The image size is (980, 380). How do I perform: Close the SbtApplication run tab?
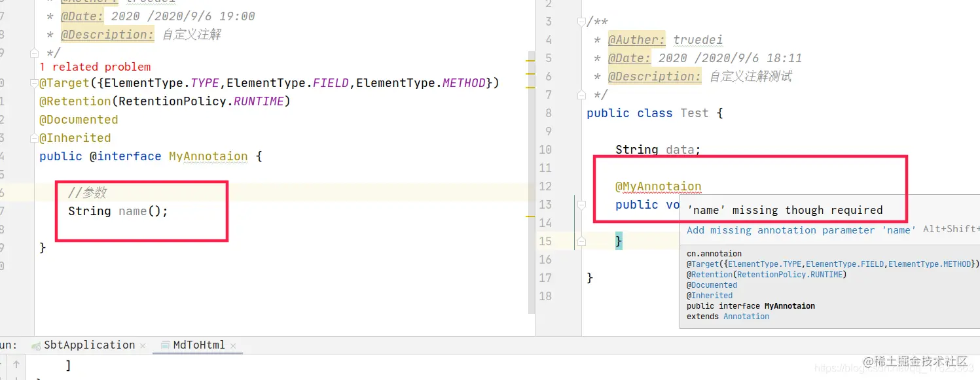pos(142,345)
